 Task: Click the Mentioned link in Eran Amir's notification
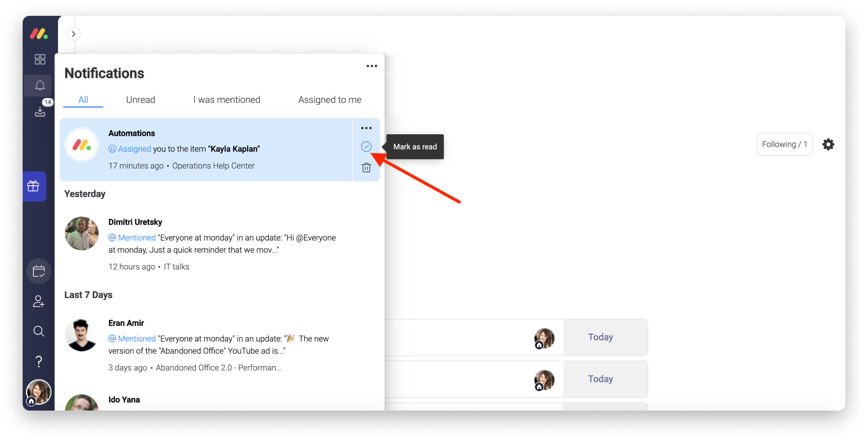click(x=137, y=339)
